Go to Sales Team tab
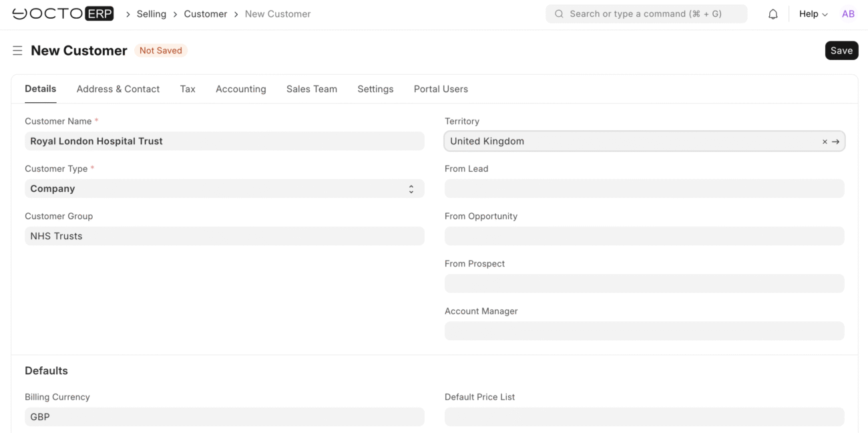 [312, 89]
